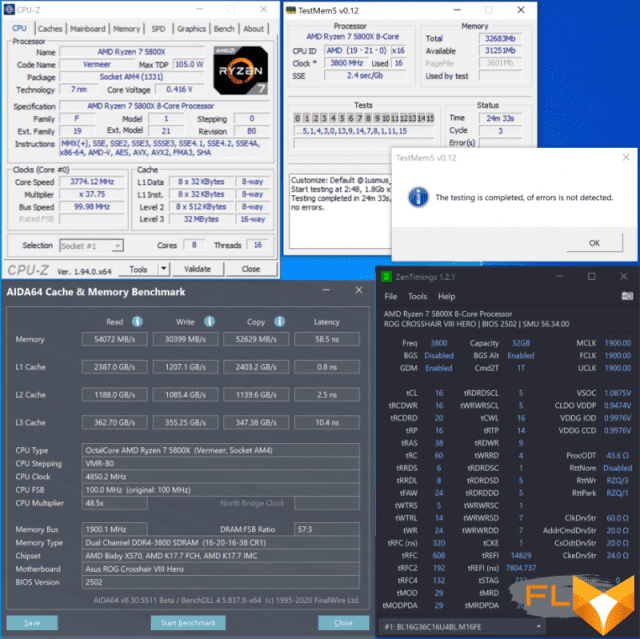Select the SPD tab in CPU-Z
Viewport: 640px width, 639px height.
tap(158, 29)
